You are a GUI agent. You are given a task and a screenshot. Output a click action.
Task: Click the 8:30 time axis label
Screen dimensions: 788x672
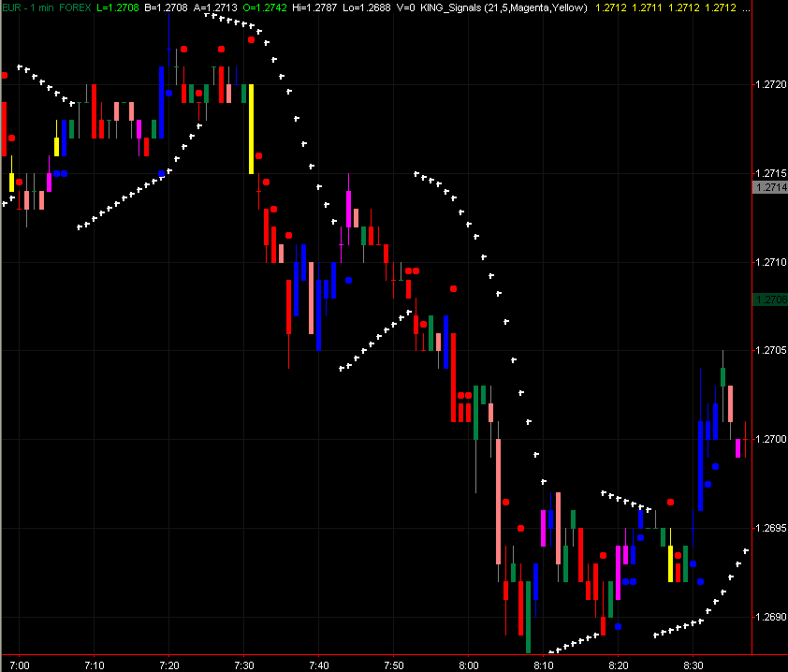693,665
